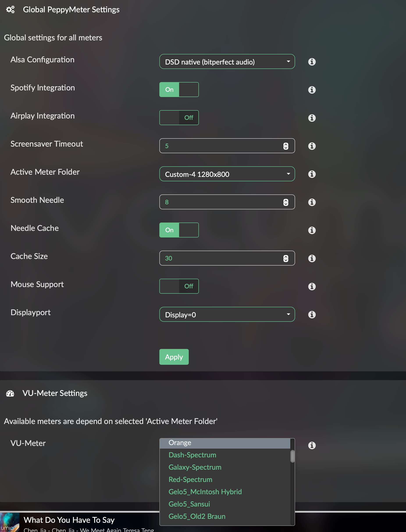Pick Gelo5_Old2 Braun meter
The image size is (406, 532).
pos(225,516)
